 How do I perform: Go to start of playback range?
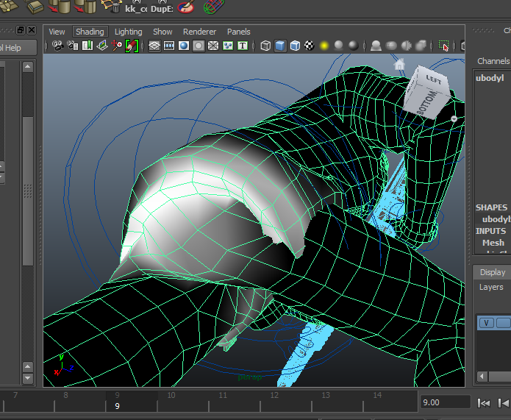tap(484, 402)
